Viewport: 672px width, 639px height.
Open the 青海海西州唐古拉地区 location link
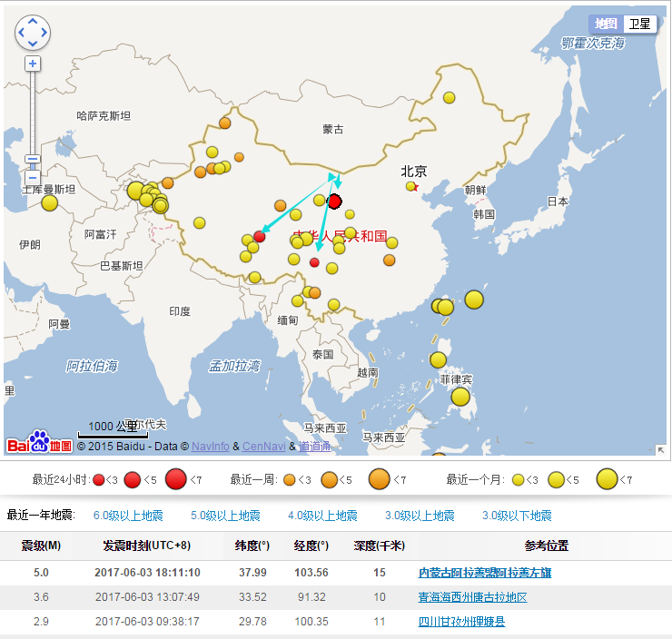point(473,597)
